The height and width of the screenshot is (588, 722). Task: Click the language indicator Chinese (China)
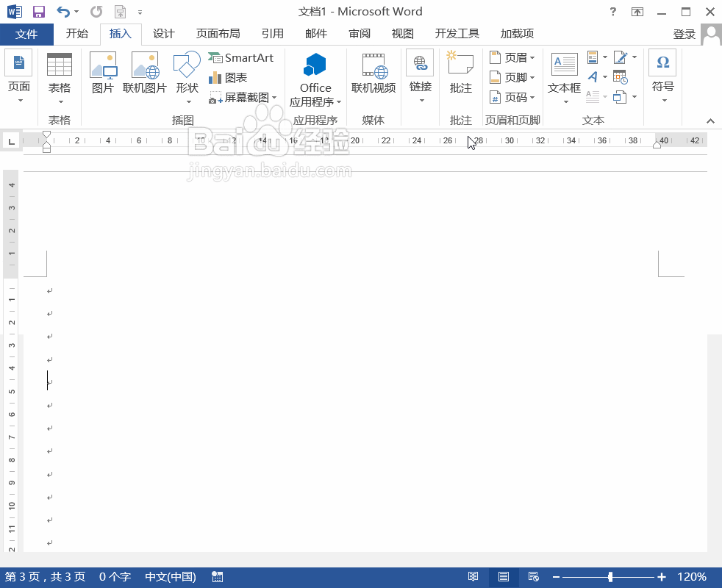click(171, 576)
